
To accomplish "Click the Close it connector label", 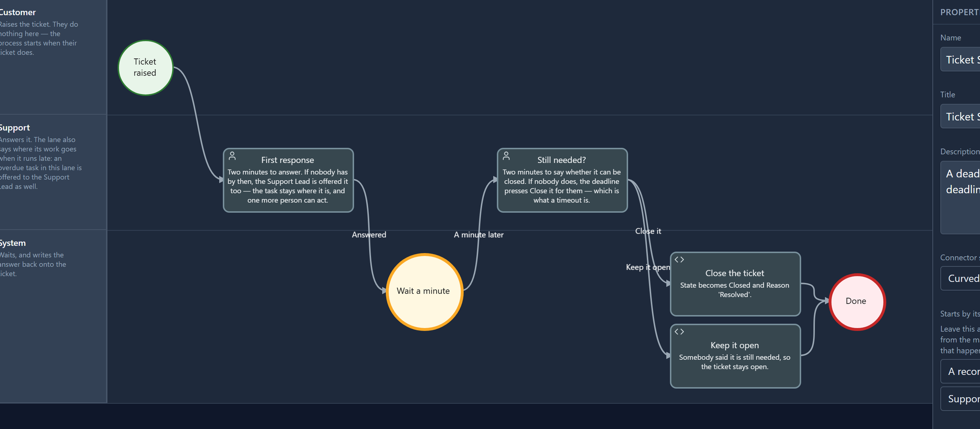I will (648, 231).
